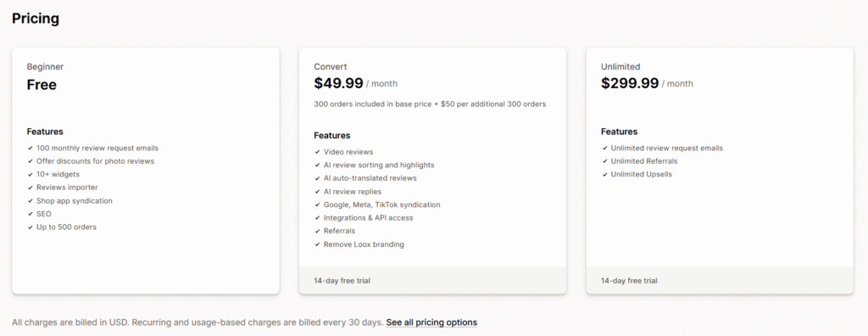Click the billing notice about USD charges
This screenshot has height=336, width=868.
click(198, 322)
